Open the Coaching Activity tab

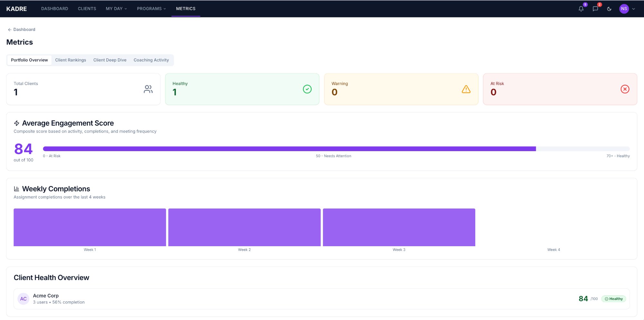151,60
